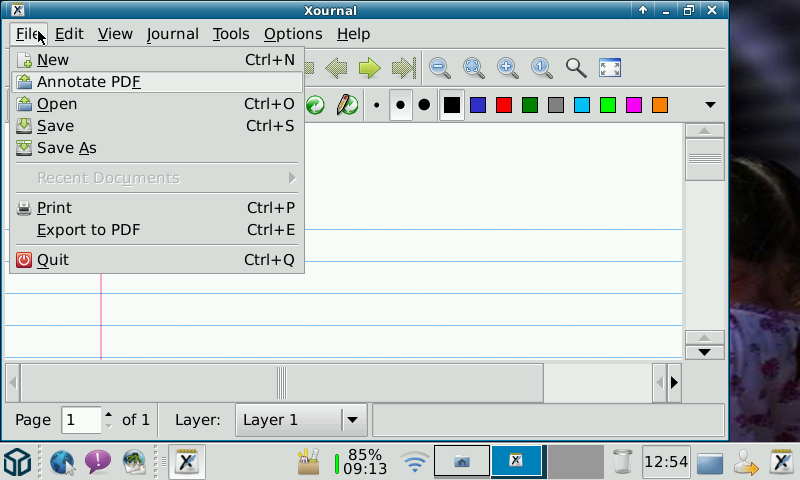Click the Normal Size (1:1) zoom icon
The height and width of the screenshot is (480, 800).
[x=542, y=68]
